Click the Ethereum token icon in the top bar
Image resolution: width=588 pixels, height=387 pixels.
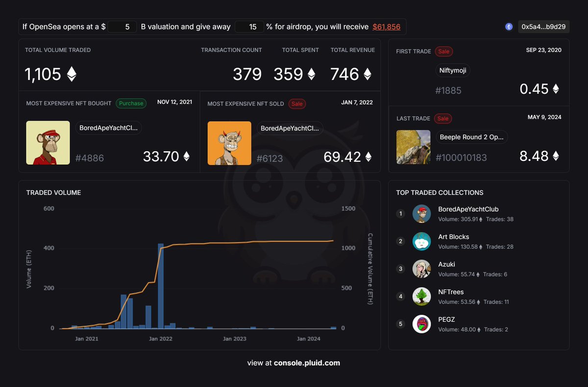coord(509,26)
